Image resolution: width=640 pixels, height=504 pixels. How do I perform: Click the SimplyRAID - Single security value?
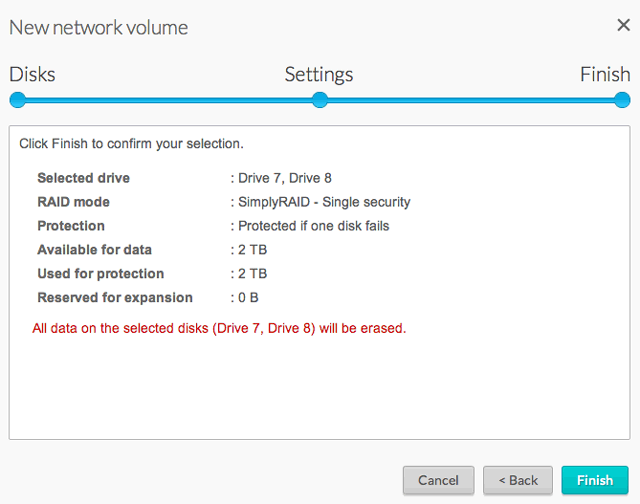(x=324, y=202)
